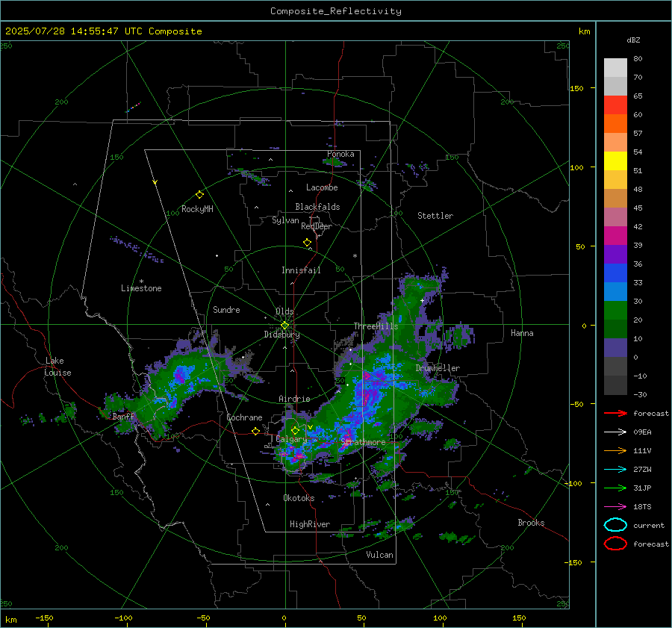
Task: Click the -30 value on dBZ scale
Action: [640, 395]
